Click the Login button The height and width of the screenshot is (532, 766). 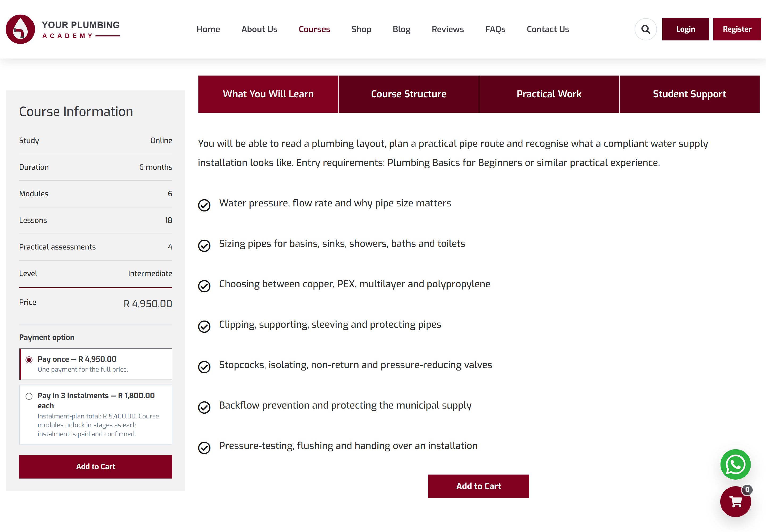685,29
